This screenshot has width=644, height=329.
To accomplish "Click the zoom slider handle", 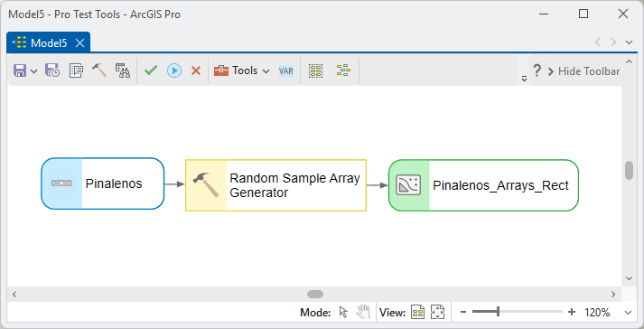I will 498,312.
